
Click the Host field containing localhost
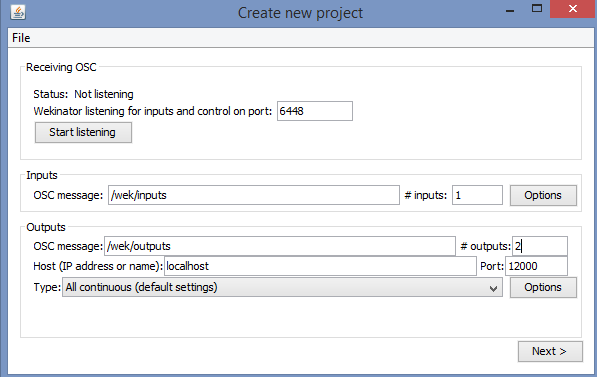320,266
